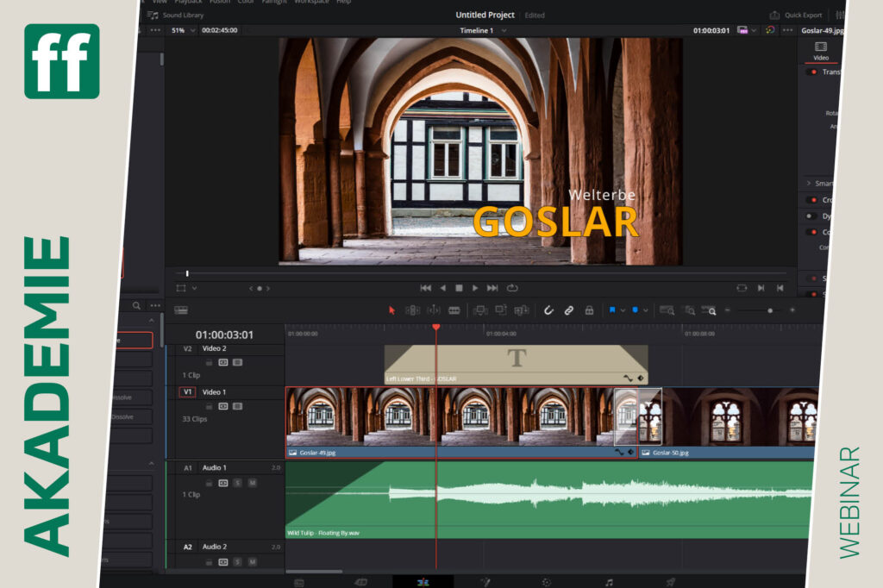Click the red timeline playhead marker

tap(435, 328)
